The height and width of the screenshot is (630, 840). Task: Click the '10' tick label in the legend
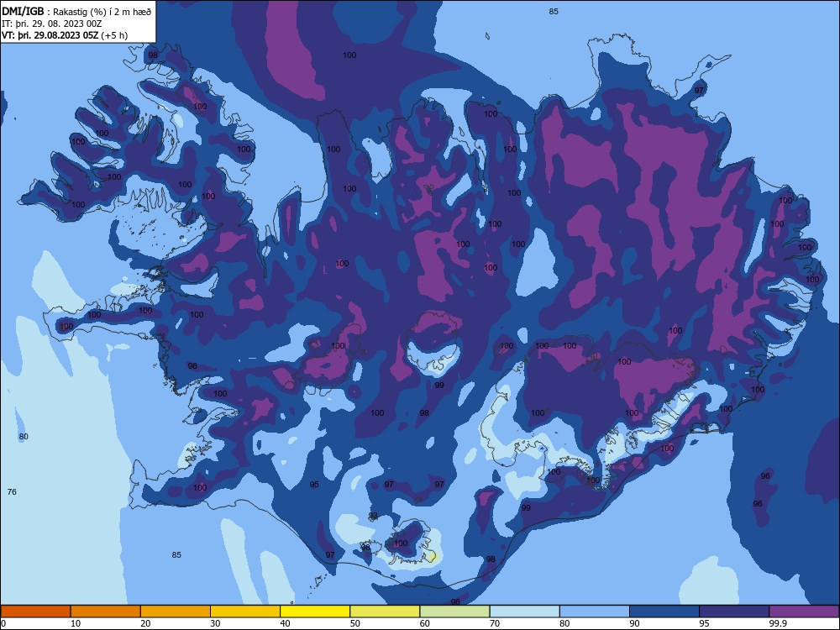[x=76, y=623]
